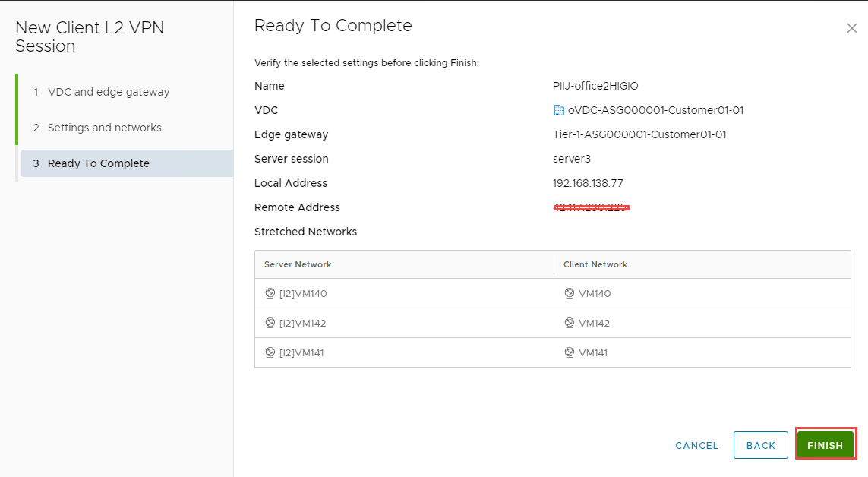Click network icon next to [l2]VM142
Viewport: 868px width, 477px height.
coord(270,323)
